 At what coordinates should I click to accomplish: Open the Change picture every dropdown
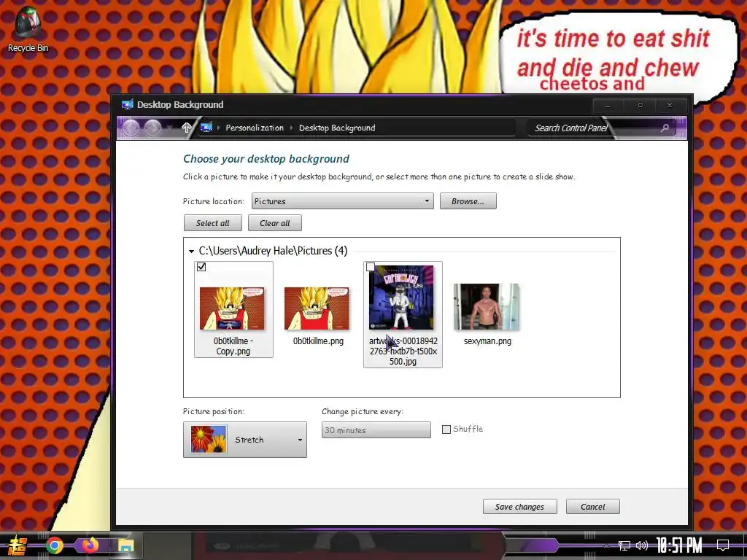pos(376,430)
